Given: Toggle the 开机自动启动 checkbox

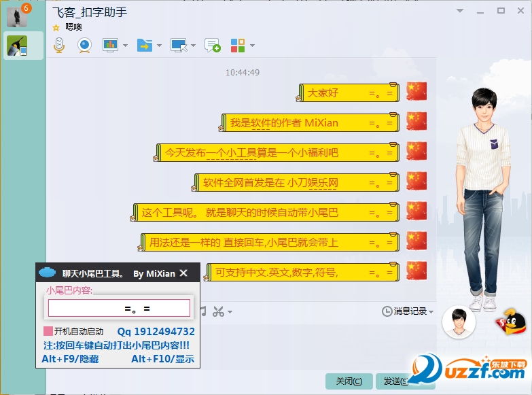Looking at the screenshot, I should 48,331.
